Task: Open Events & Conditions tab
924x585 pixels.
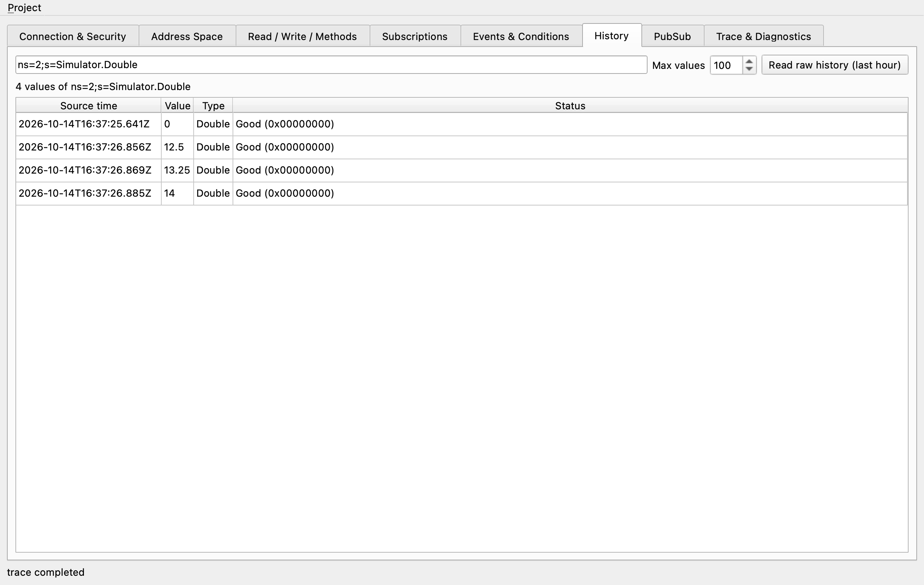Action: (x=521, y=36)
